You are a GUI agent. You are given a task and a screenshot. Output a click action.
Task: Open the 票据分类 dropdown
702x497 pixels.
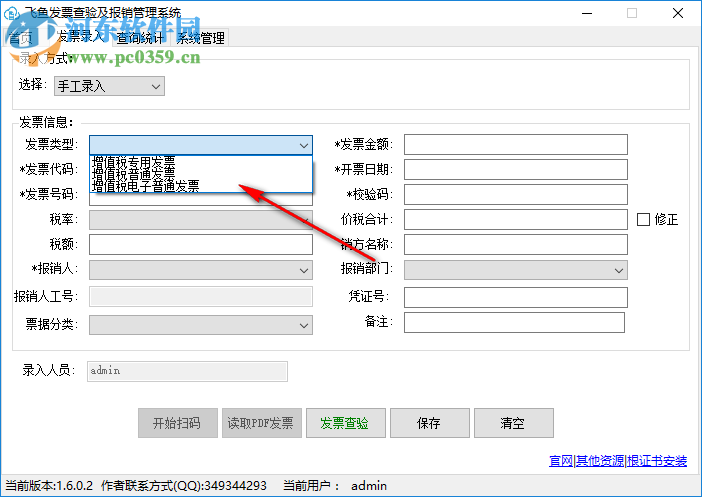tap(201, 325)
